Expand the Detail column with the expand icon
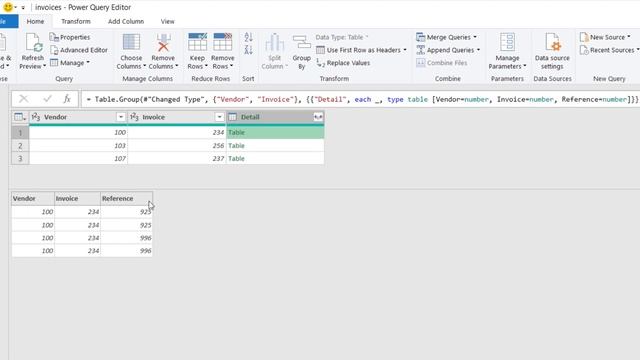The image size is (640, 360). pyautogui.click(x=318, y=117)
